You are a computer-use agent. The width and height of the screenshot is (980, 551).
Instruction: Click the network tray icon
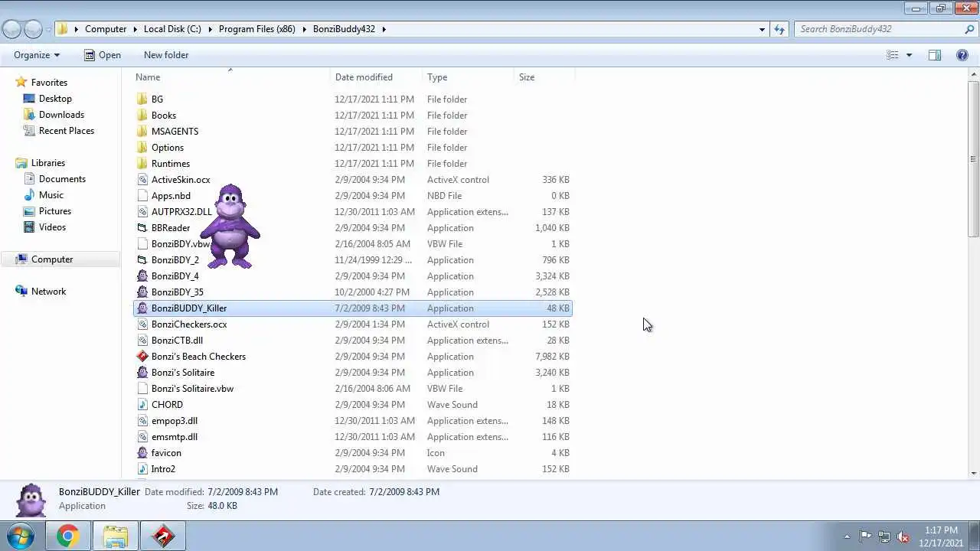point(884,536)
